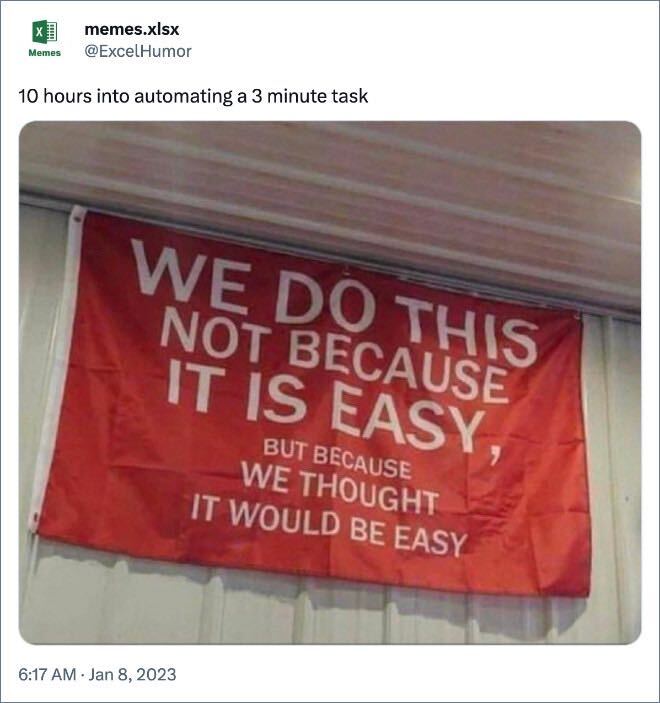Click the green "Memes" label under the avatar
The image size is (660, 703).
point(44,53)
